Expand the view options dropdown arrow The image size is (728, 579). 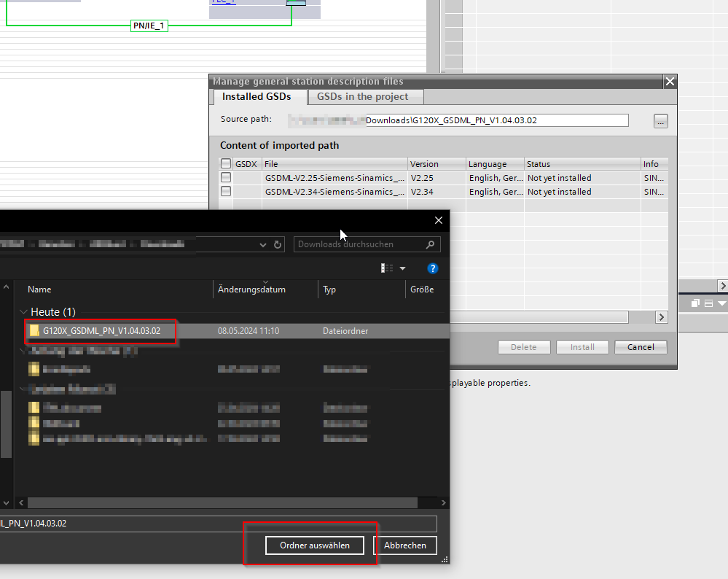pos(402,268)
